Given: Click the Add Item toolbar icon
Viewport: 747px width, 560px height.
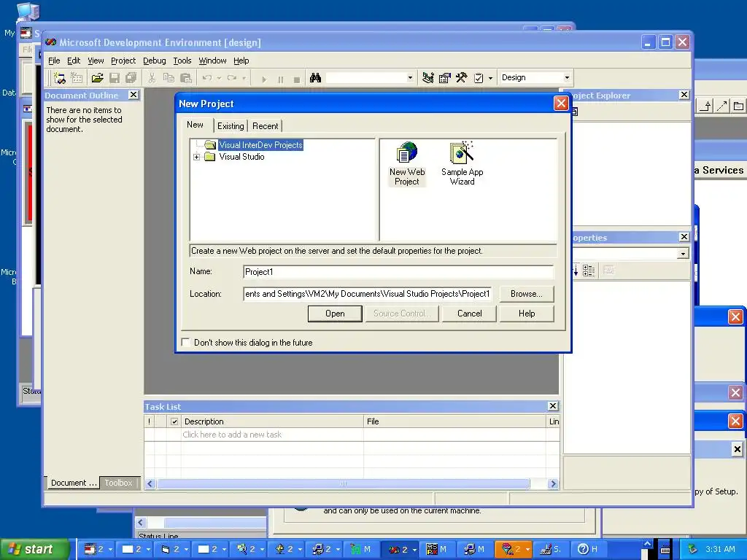Looking at the screenshot, I should (76, 77).
